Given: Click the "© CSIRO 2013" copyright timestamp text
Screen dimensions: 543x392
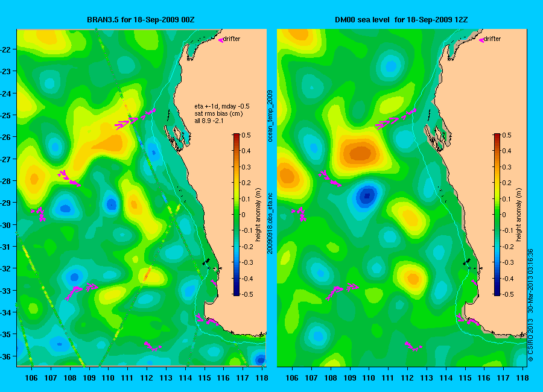Looking at the screenshot, I should tap(530, 306).
